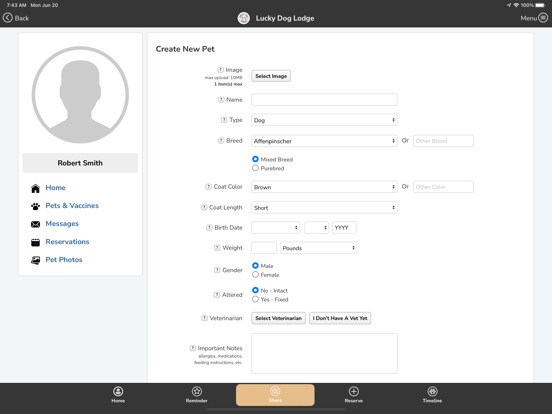The image size is (552, 414).
Task: Click the paw icon for Pets & Vaccines
Action: (36, 206)
